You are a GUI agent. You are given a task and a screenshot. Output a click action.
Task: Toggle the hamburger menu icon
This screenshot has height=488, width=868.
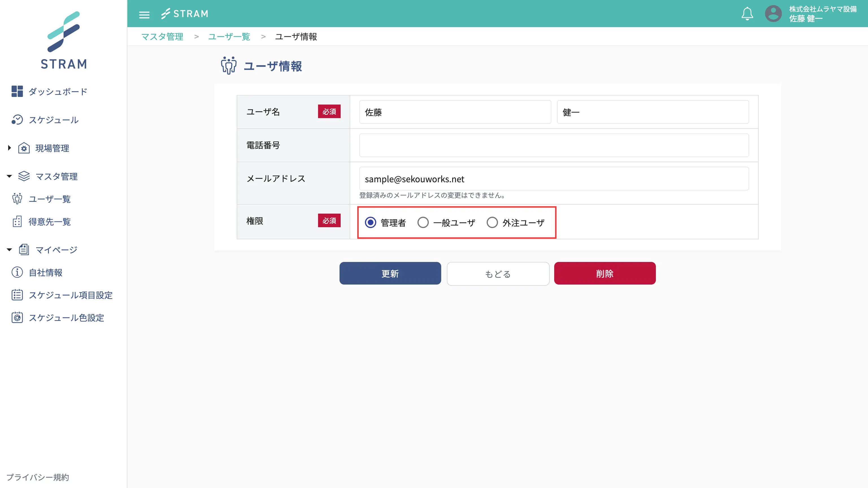point(144,14)
